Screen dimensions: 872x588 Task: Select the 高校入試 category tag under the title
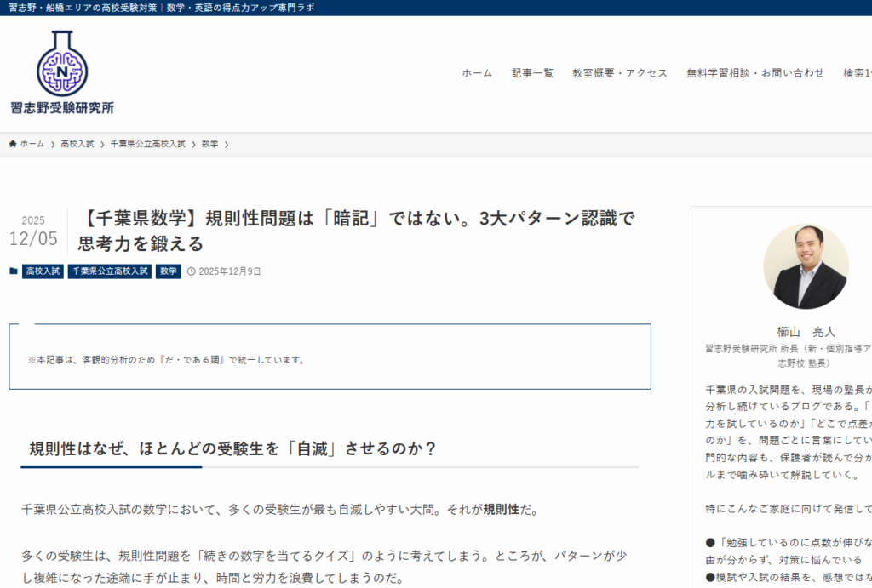(x=43, y=271)
